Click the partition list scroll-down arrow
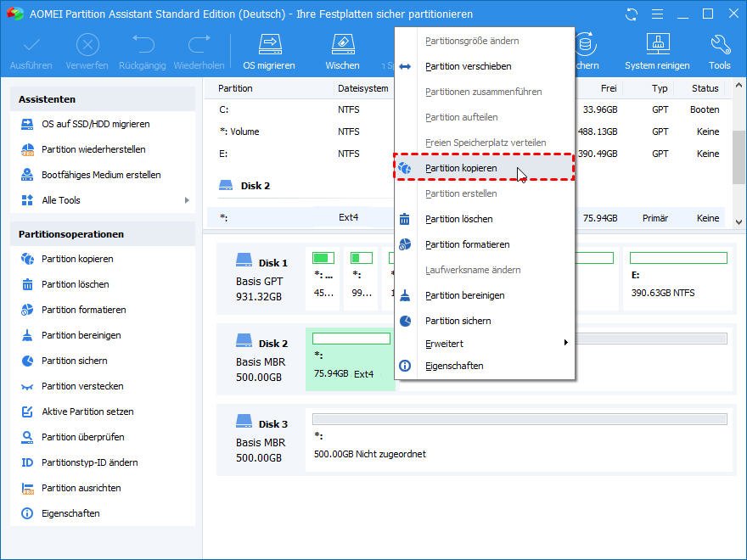747x560 pixels. [x=739, y=222]
